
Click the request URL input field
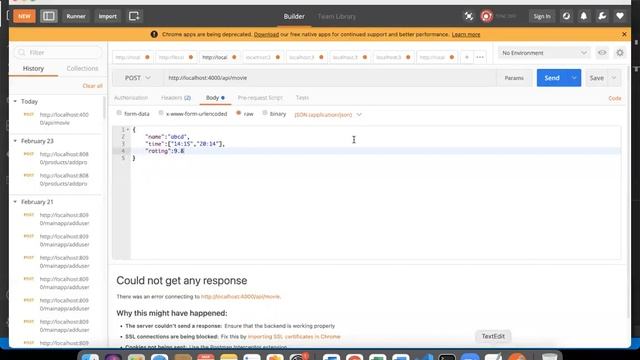point(330,78)
